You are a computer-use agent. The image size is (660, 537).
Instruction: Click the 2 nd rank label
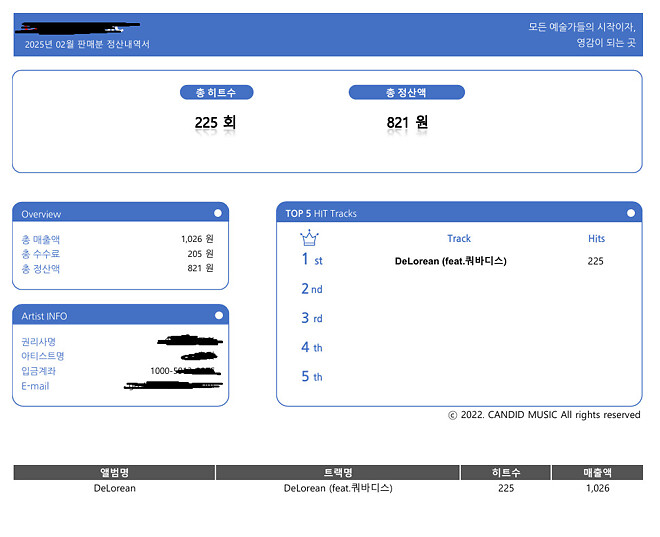(312, 289)
